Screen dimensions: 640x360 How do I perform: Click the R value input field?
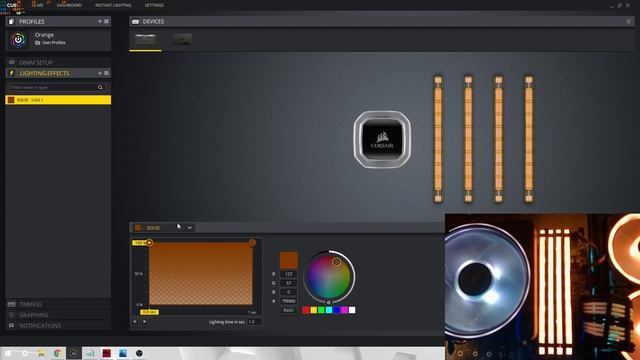289,274
